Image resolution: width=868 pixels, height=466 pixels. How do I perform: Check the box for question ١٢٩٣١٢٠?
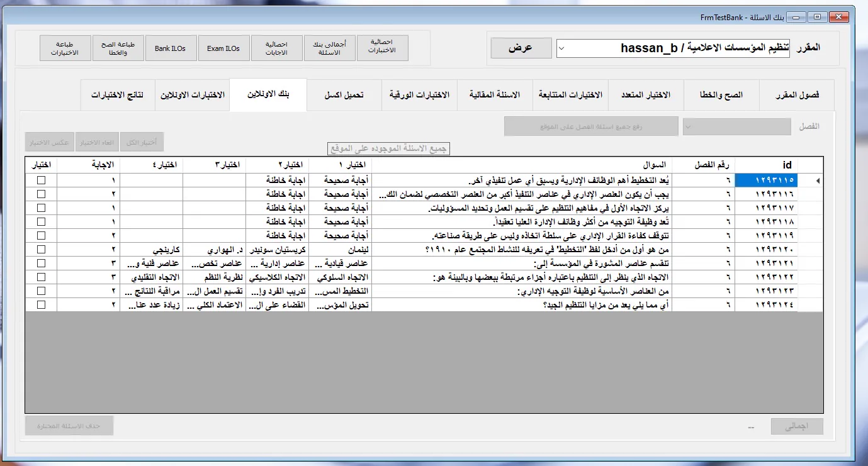(42, 250)
